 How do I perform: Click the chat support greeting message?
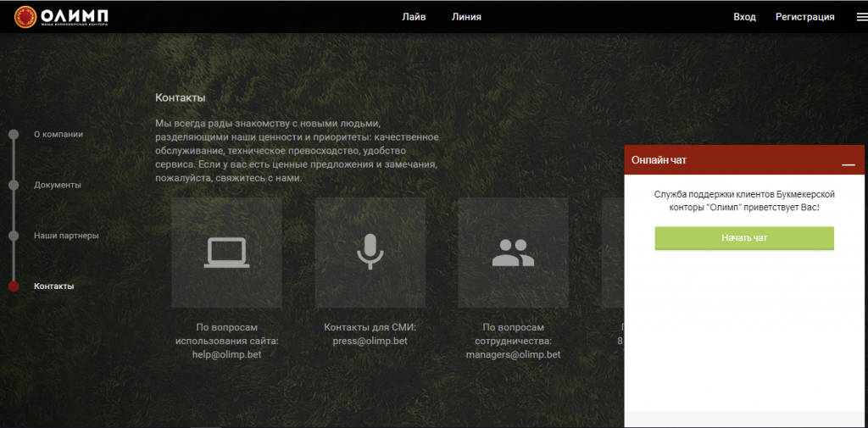pyautogui.click(x=744, y=201)
